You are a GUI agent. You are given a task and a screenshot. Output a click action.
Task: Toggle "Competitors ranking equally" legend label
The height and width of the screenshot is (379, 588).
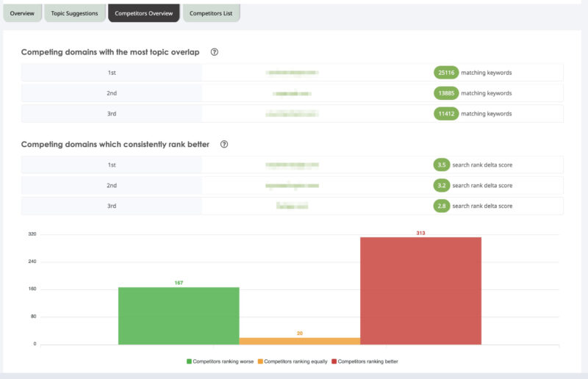(295, 361)
